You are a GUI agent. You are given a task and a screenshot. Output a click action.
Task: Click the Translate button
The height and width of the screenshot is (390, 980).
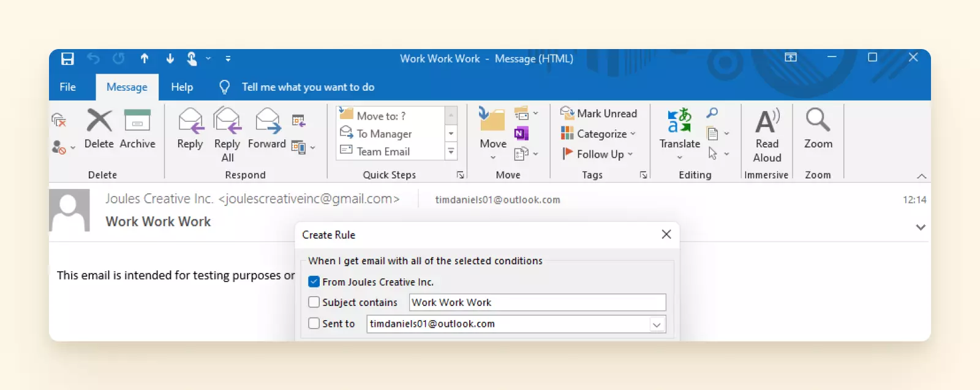coord(680,134)
